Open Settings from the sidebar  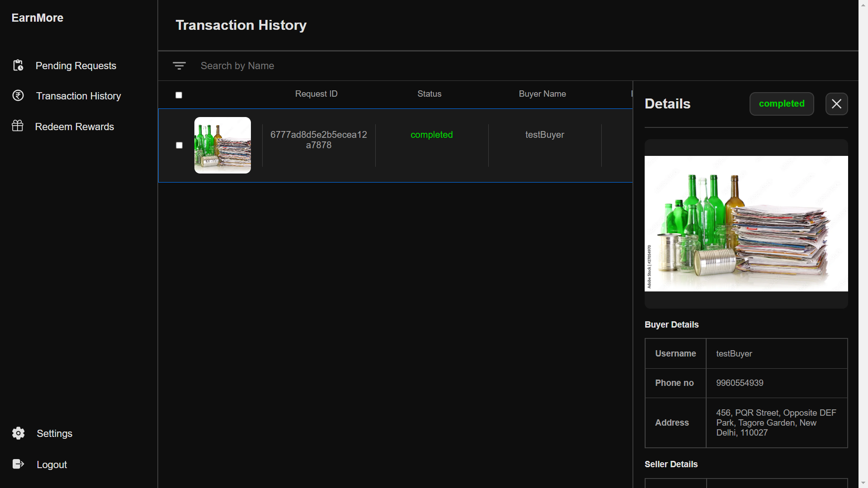[x=54, y=434]
